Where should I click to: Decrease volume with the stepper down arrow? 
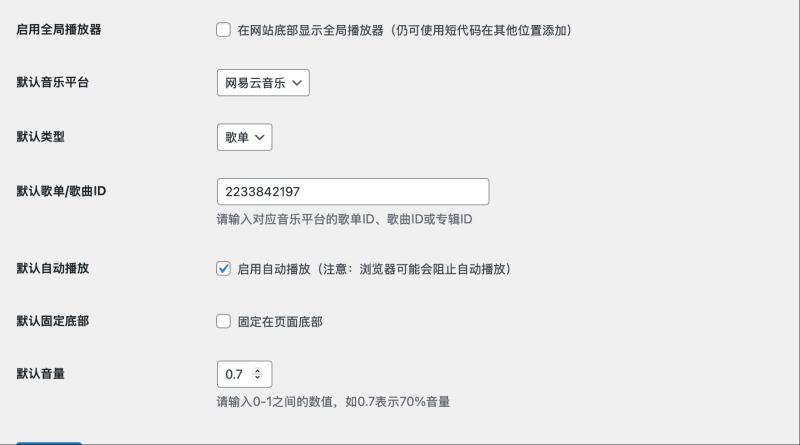click(258, 378)
